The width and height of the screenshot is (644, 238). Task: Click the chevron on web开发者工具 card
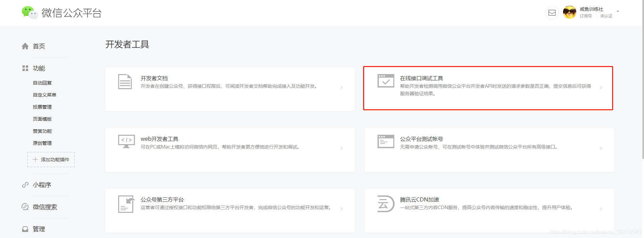click(x=341, y=148)
